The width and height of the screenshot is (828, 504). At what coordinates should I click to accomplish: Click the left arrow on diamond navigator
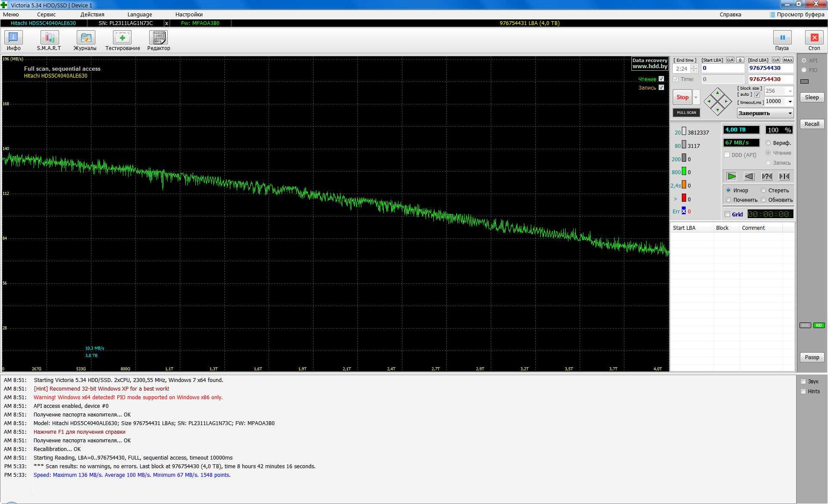(709, 102)
